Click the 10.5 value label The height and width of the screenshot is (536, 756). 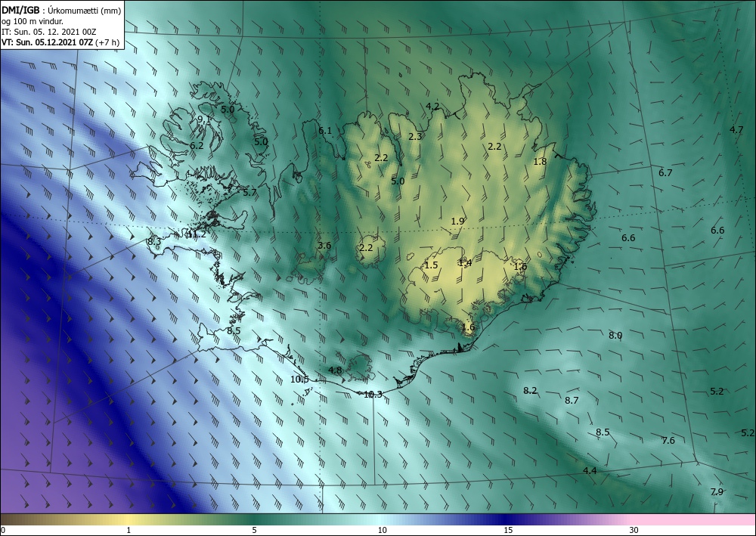pos(299,379)
